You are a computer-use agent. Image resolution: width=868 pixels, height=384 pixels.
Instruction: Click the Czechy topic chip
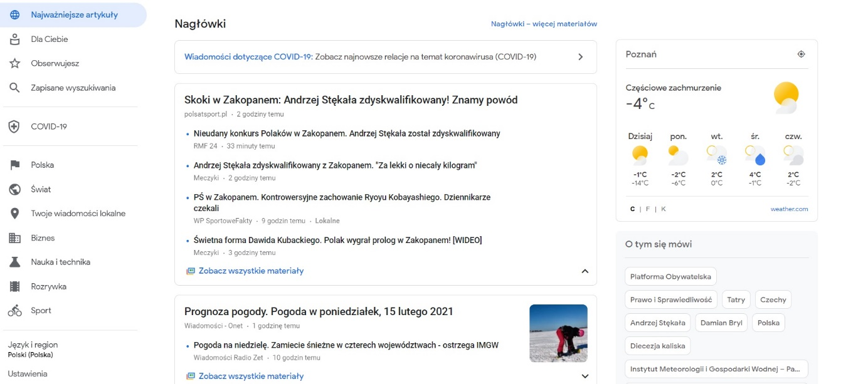[x=773, y=299]
